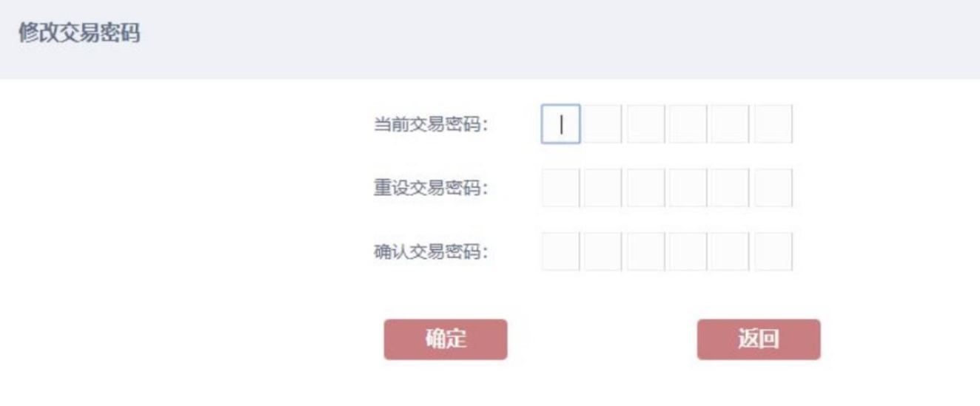Focus last digit box of 当前交易密码

coord(773,124)
